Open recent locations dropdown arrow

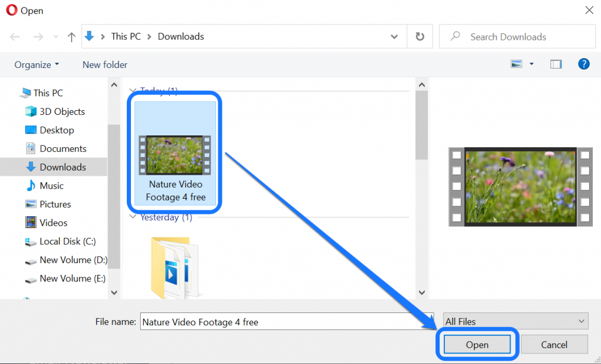coord(56,37)
